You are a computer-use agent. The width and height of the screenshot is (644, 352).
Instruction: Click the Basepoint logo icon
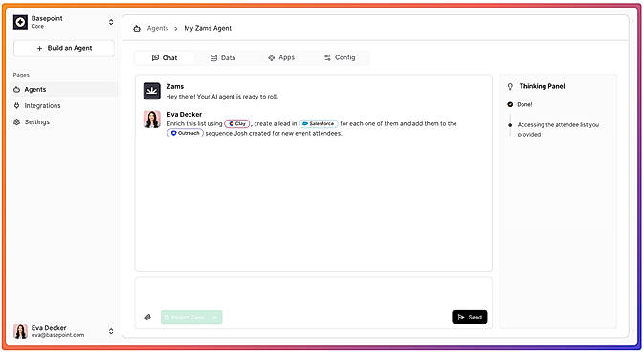tap(20, 22)
